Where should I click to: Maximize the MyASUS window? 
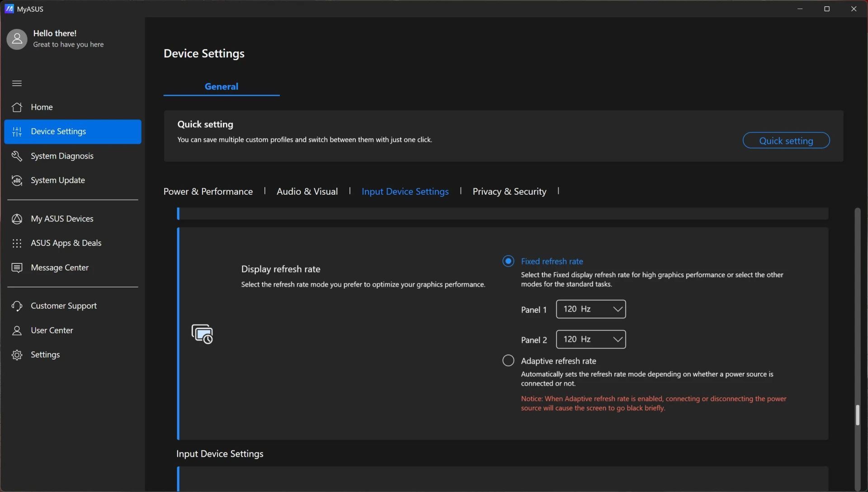[827, 9]
